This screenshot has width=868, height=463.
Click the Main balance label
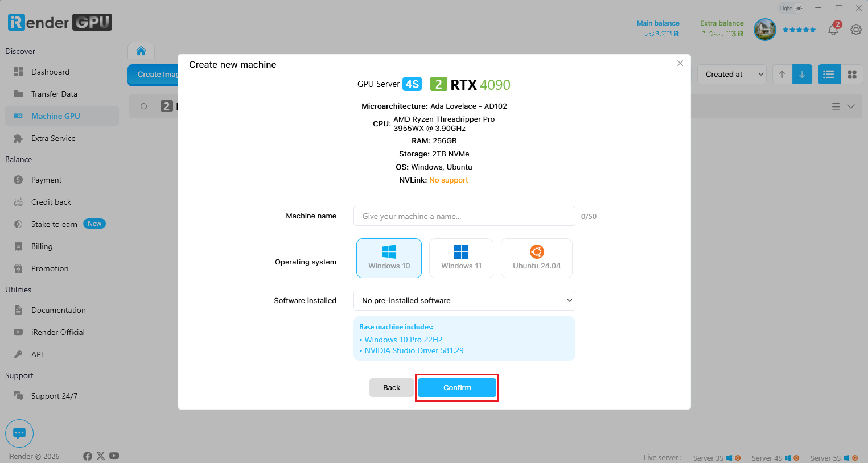tap(658, 23)
